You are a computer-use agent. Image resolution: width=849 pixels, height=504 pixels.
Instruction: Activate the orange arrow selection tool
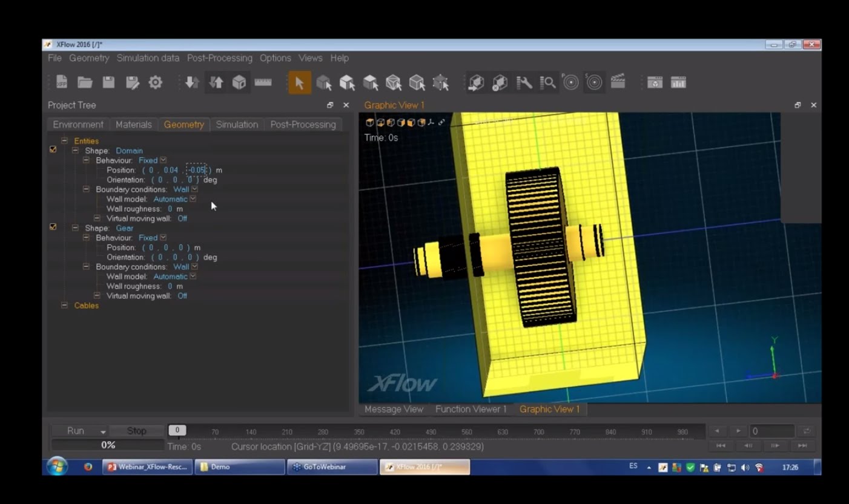click(x=299, y=83)
